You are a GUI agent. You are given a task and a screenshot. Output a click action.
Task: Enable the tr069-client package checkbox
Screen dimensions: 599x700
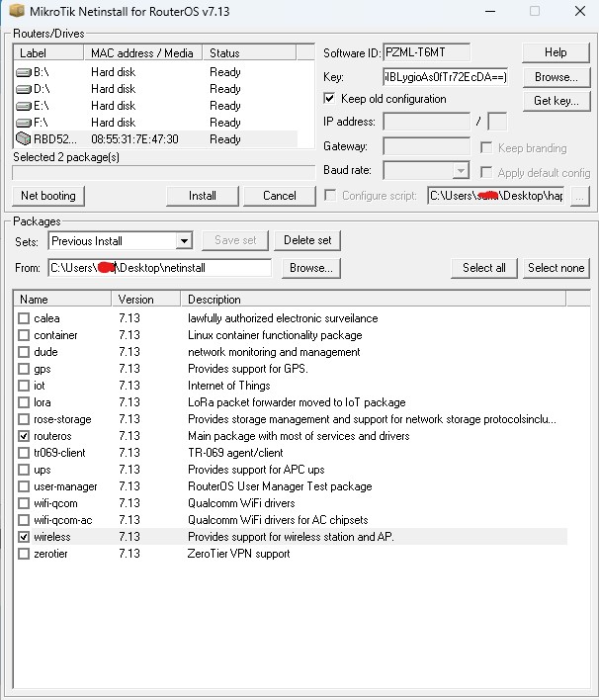tap(24, 453)
